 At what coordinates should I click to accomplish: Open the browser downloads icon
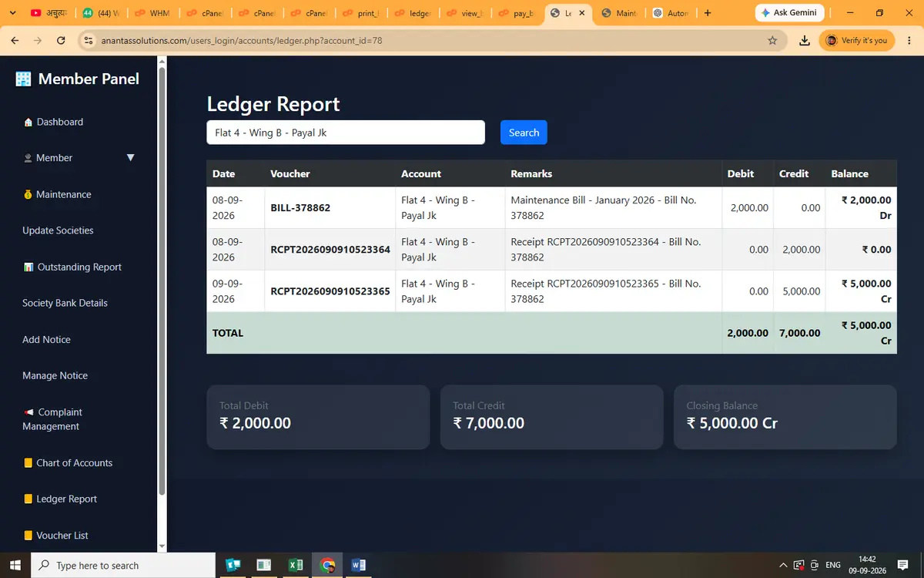[x=805, y=41]
